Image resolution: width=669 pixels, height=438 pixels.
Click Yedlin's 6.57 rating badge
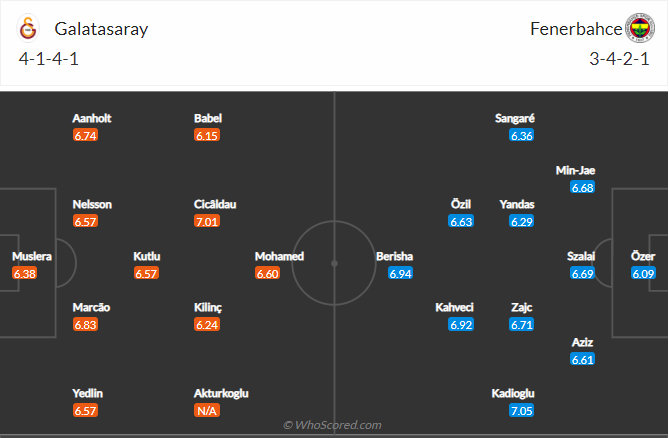[85, 411]
